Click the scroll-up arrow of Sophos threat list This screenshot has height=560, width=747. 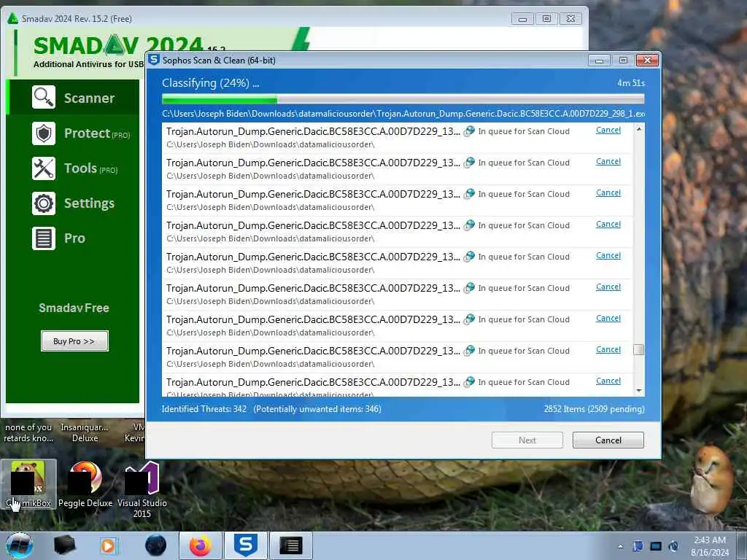coord(639,129)
